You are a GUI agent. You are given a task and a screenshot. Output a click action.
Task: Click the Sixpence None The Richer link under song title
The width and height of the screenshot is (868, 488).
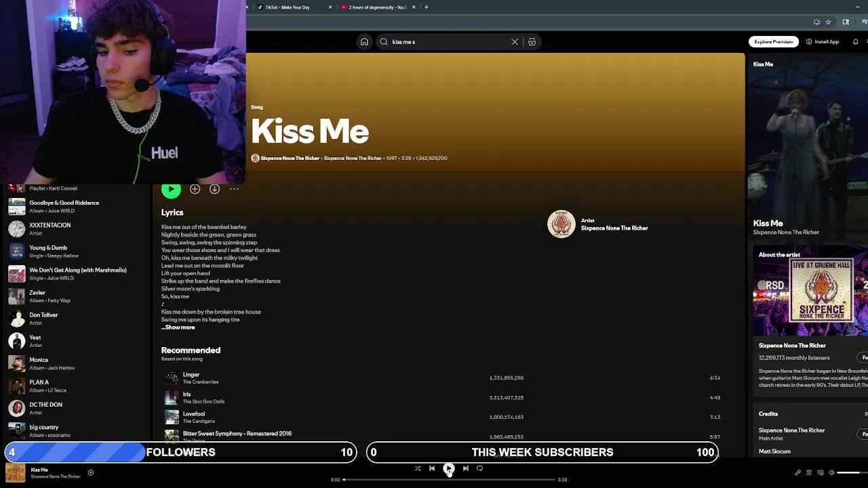[x=290, y=158]
